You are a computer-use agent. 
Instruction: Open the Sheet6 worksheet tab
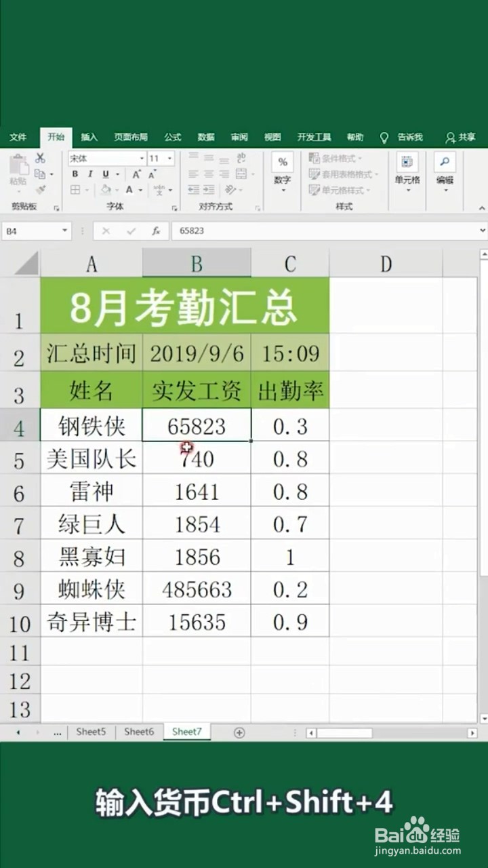pyautogui.click(x=139, y=732)
